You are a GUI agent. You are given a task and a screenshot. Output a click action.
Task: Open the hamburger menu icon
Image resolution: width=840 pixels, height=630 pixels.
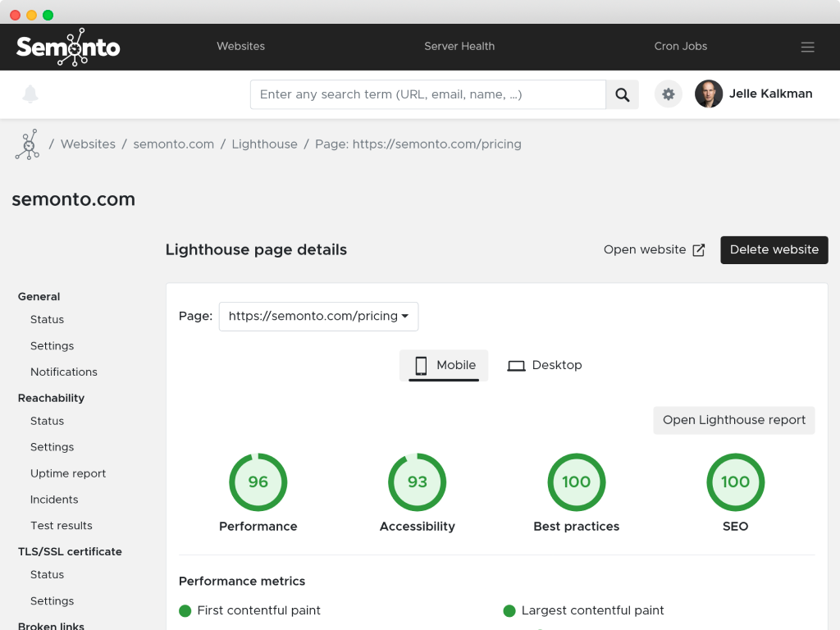807,47
